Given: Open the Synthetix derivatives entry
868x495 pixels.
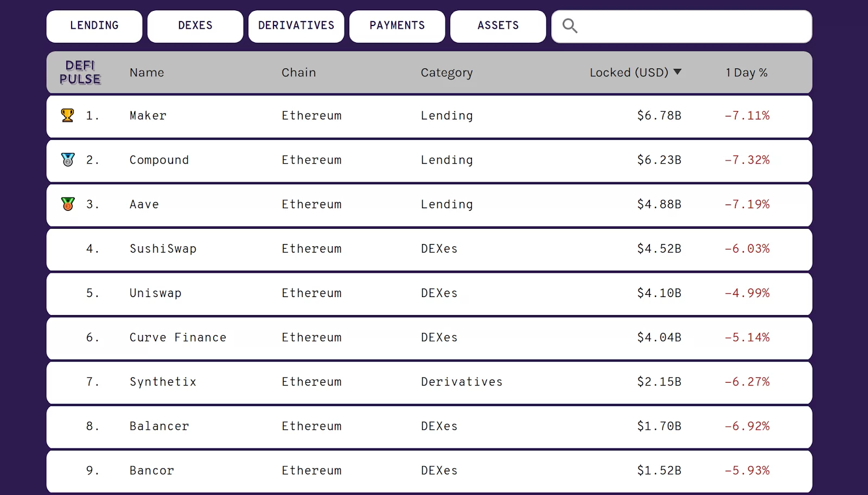Looking at the screenshot, I should tap(163, 382).
